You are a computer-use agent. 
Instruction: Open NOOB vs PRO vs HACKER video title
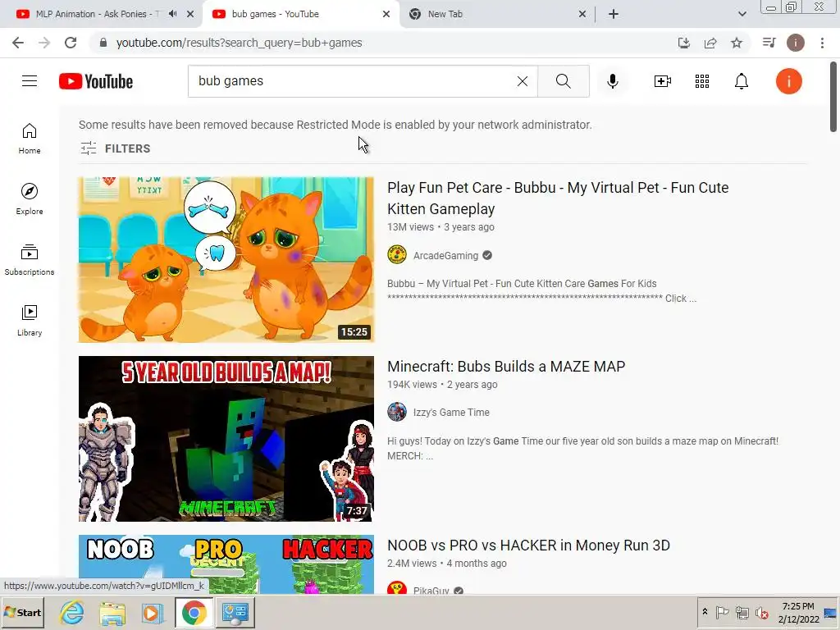tap(529, 546)
